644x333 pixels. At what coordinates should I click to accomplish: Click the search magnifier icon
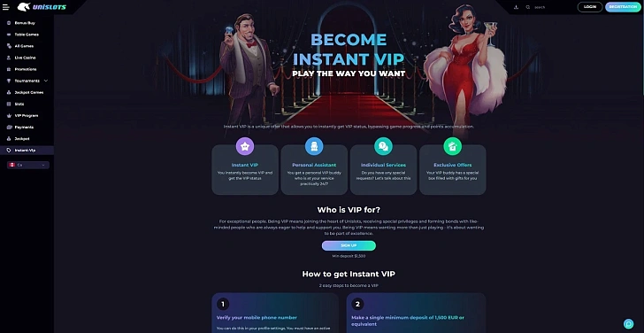[x=528, y=7]
